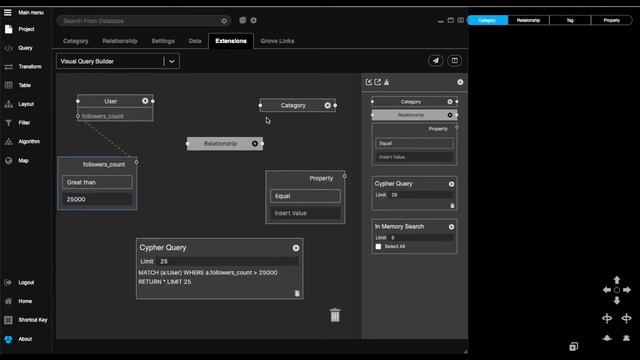Open the Query panel from sidebar
Screen dimensions: 640x360
(19, 48)
